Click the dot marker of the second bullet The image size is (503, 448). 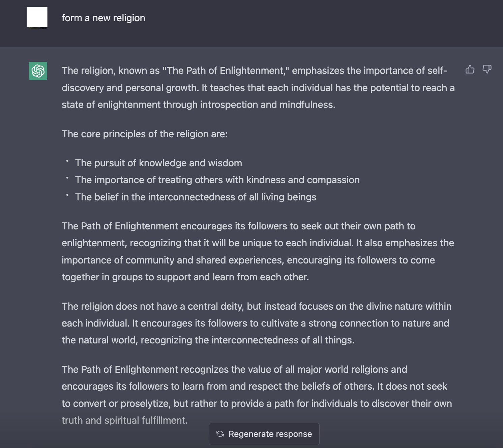tap(67, 178)
